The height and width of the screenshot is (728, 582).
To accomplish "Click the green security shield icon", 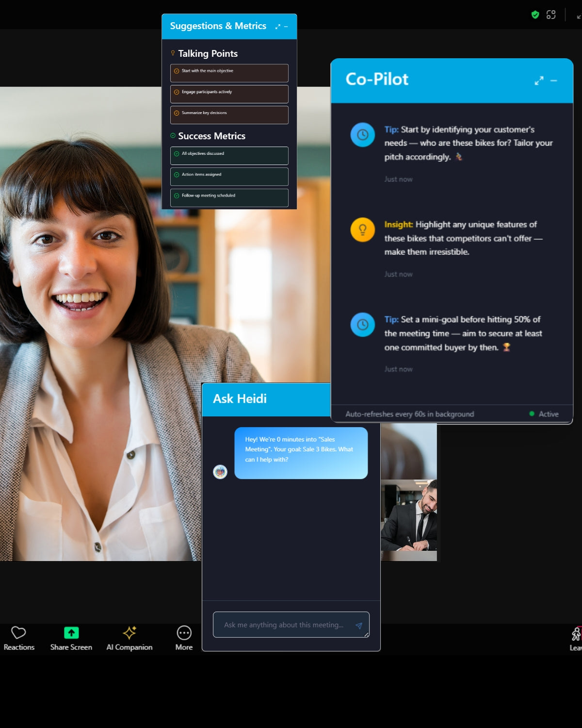I will [x=535, y=15].
